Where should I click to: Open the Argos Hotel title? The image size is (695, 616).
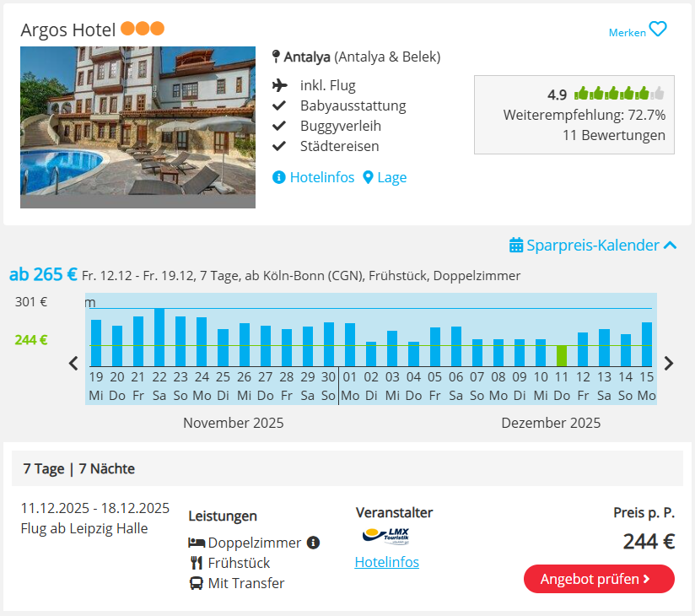(68, 30)
